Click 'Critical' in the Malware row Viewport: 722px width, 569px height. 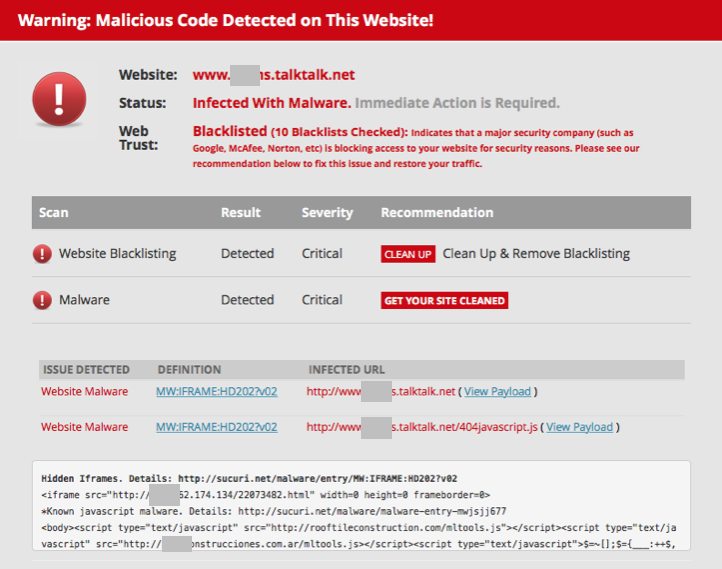click(x=322, y=300)
